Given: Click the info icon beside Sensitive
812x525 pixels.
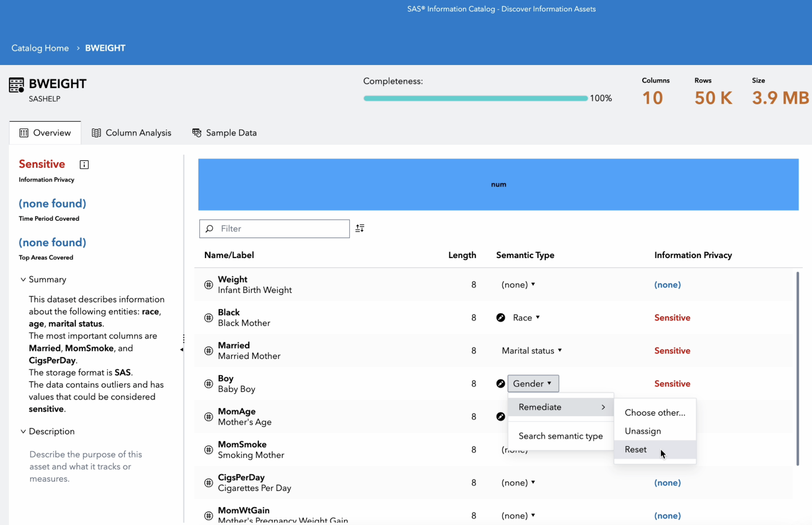Looking at the screenshot, I should pos(84,164).
